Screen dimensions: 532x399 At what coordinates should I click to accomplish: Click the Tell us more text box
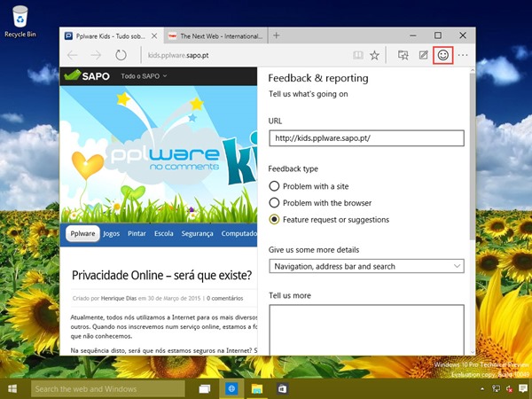click(x=366, y=330)
